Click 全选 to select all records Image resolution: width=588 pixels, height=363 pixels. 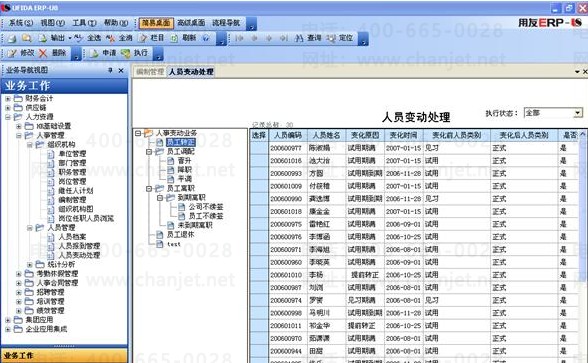(x=88, y=38)
